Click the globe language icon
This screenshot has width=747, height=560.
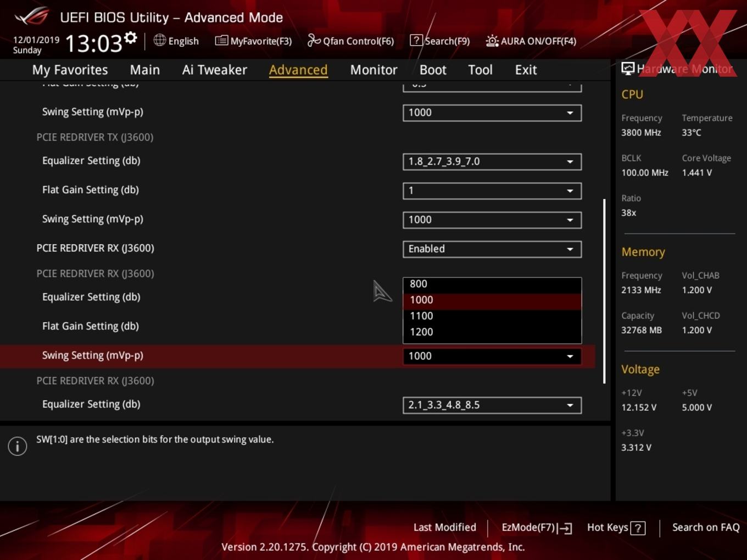coord(159,40)
